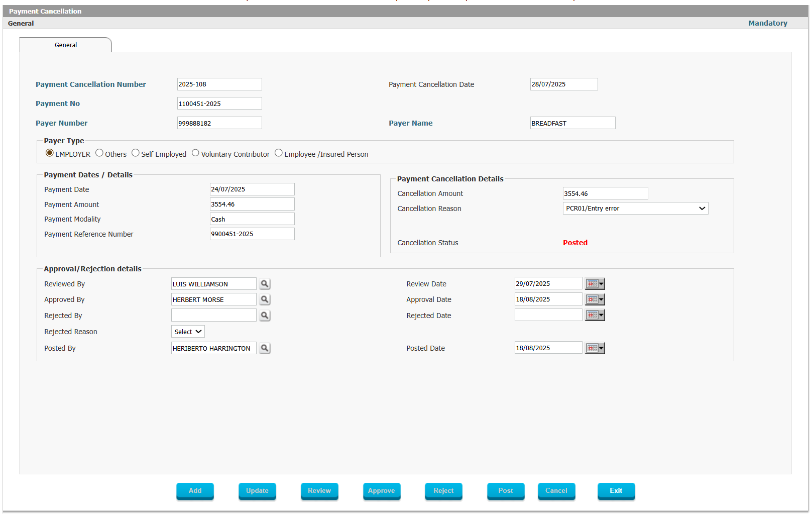Open calendar picker for Posted Date
Screen dimensions: 812x515
tap(595, 348)
